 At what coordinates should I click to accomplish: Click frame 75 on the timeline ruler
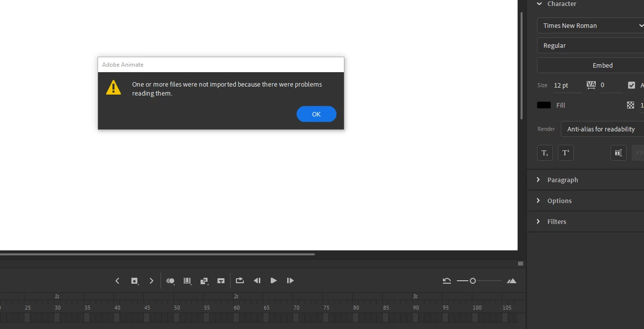click(x=326, y=308)
